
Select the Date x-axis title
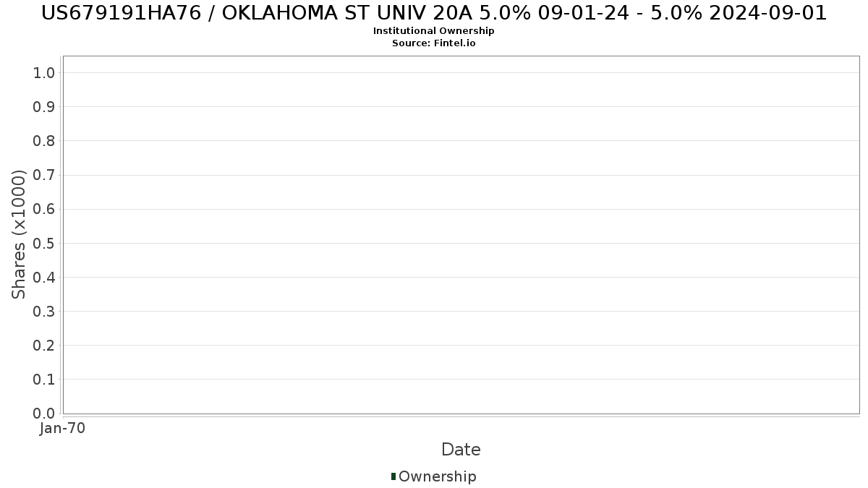pos(461,450)
